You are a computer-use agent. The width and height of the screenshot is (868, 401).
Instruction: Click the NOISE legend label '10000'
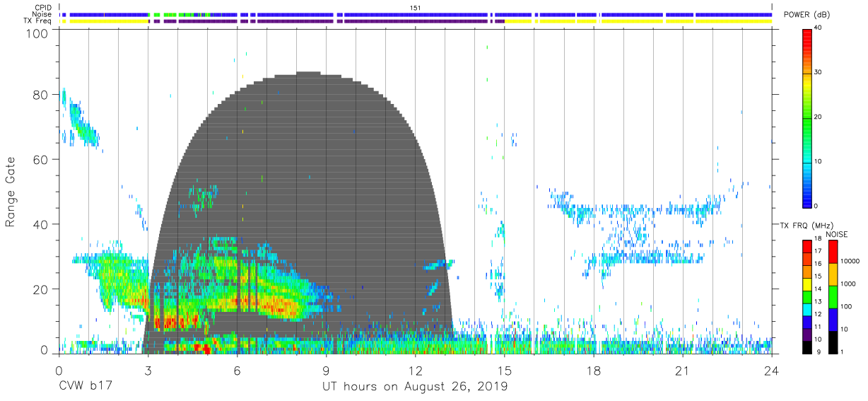[x=850, y=261]
